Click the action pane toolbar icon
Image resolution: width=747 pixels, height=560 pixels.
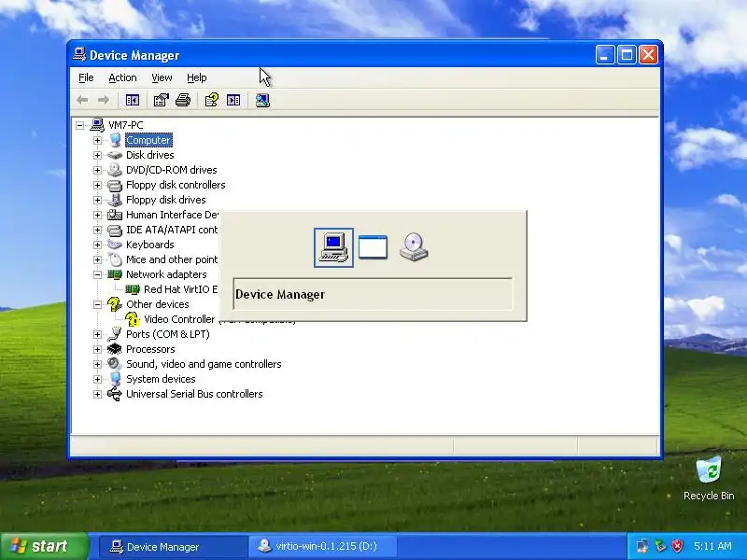pos(233,100)
